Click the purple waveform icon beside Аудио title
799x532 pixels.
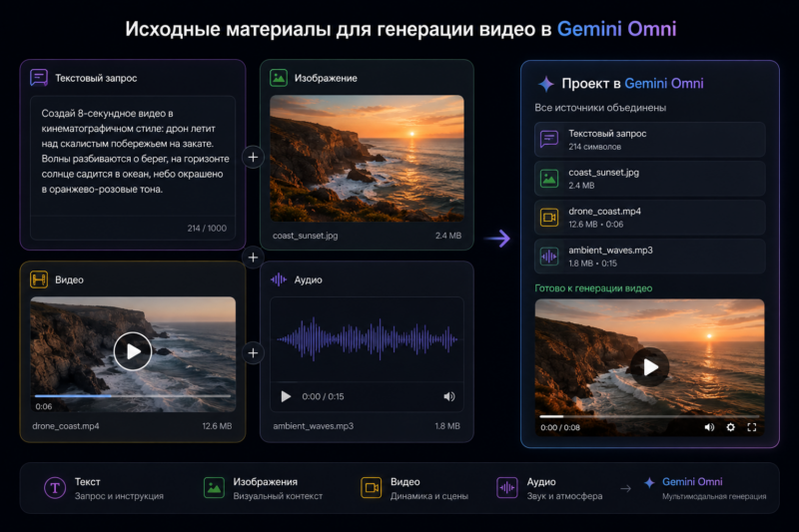click(x=279, y=279)
